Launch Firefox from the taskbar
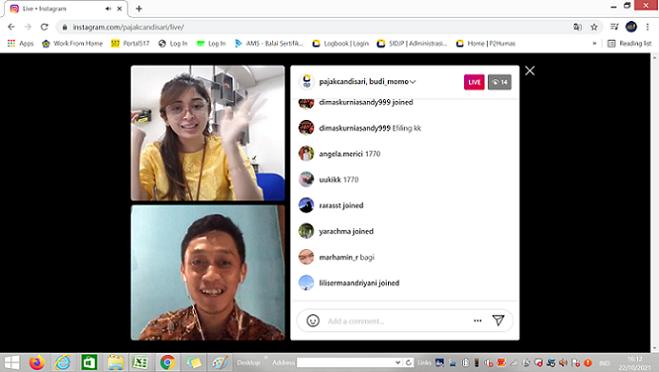 (x=37, y=362)
